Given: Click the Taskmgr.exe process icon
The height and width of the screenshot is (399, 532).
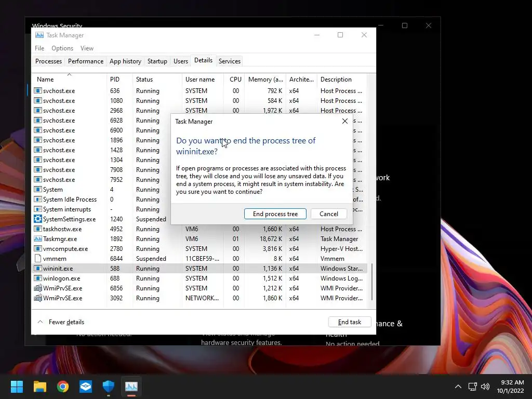Looking at the screenshot, I should (37, 238).
